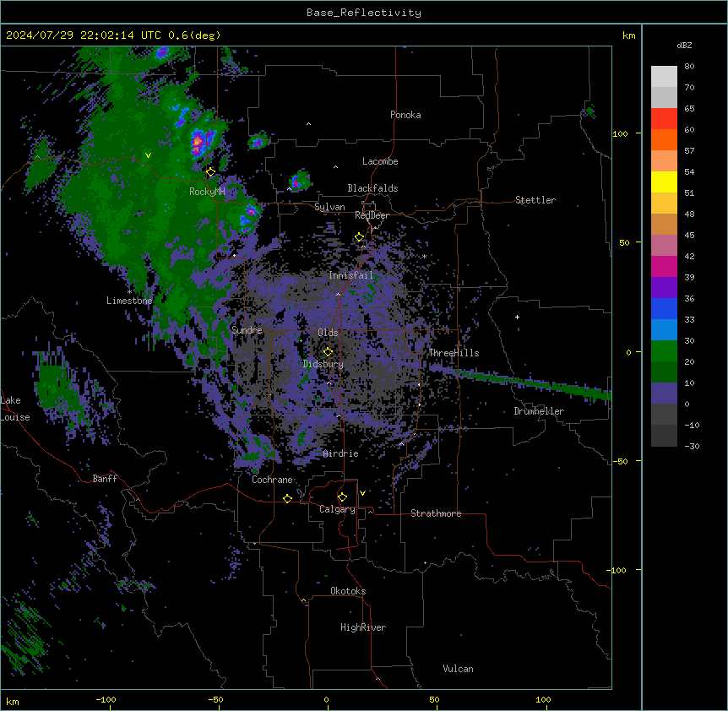Click the Ponoka city label
728x711 pixels.
[x=405, y=115]
